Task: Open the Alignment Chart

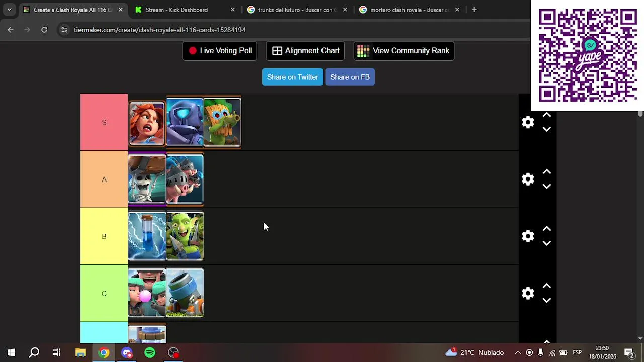Action: 305,51
